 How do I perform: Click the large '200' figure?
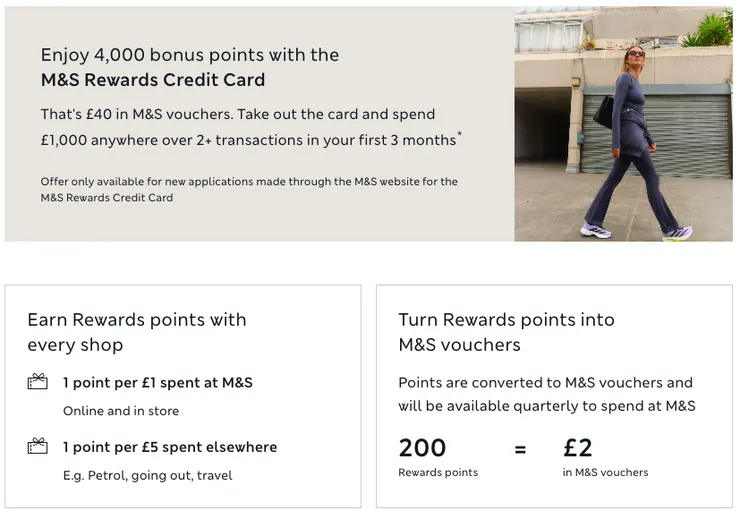coord(422,448)
